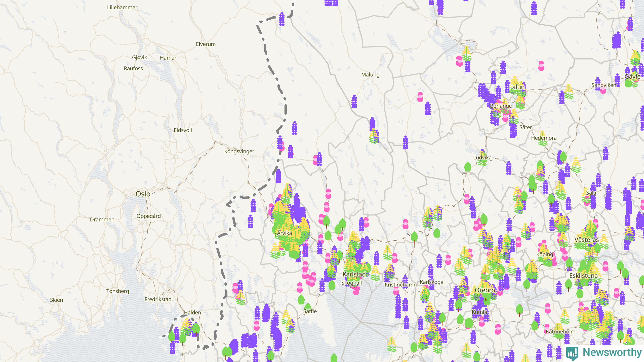Select the Raufoss label
Screen dimensions: 644x362
click(133, 68)
